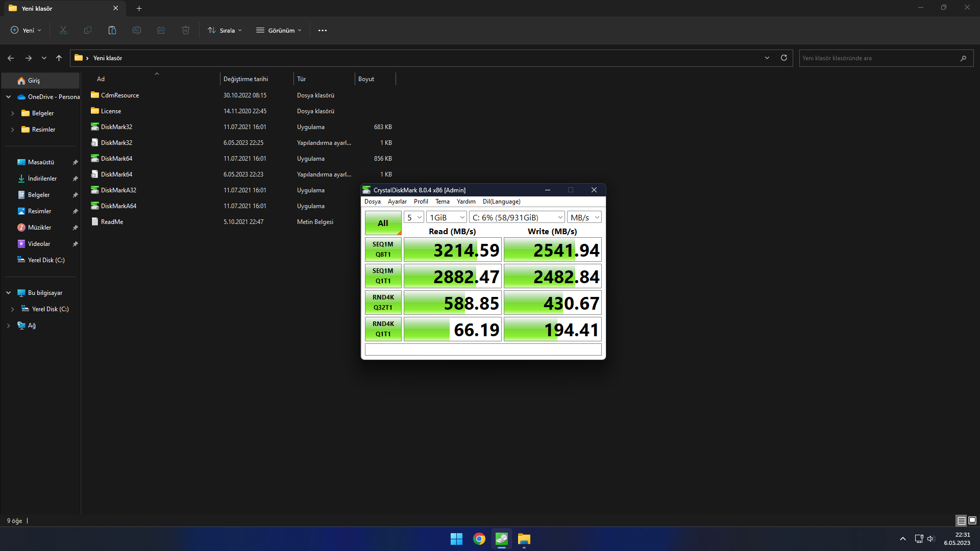Open the 1GiB test size dropdown
The height and width of the screenshot is (551, 980).
click(x=447, y=217)
